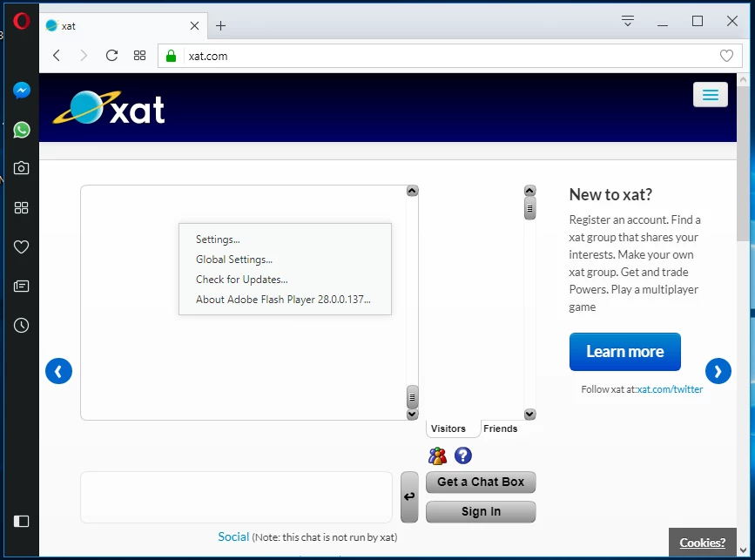Image resolution: width=755 pixels, height=560 pixels.
Task: Send message with the return arrow button
Action: (x=409, y=497)
